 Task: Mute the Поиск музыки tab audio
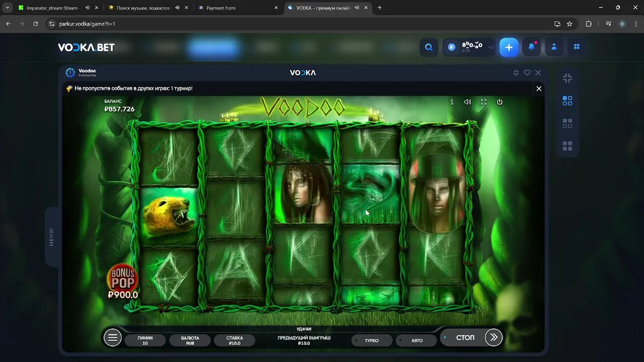click(x=177, y=8)
